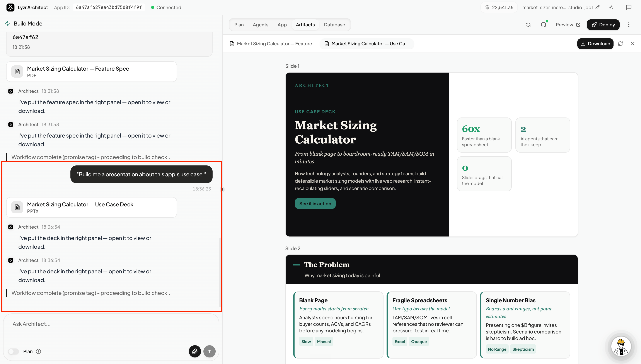Screen dimensions: 641x364
Task: Click the 2 AI agents stat card
Action: 542,135
